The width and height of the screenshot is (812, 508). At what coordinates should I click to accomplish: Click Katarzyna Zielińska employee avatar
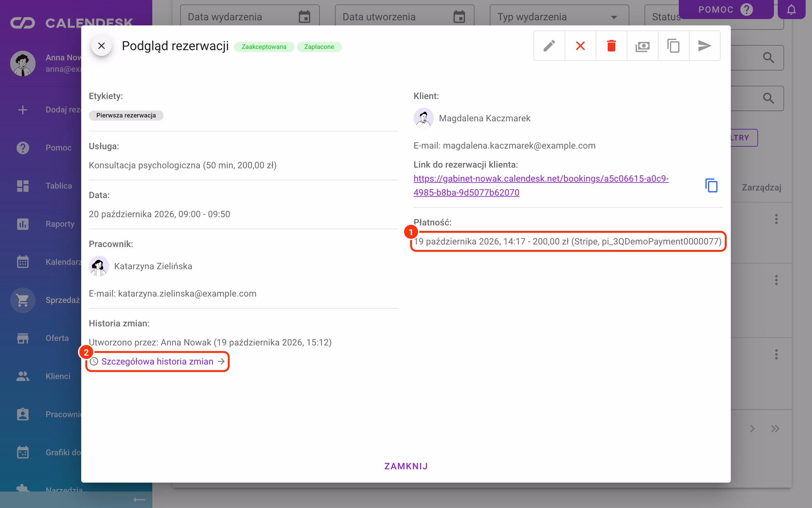click(99, 266)
